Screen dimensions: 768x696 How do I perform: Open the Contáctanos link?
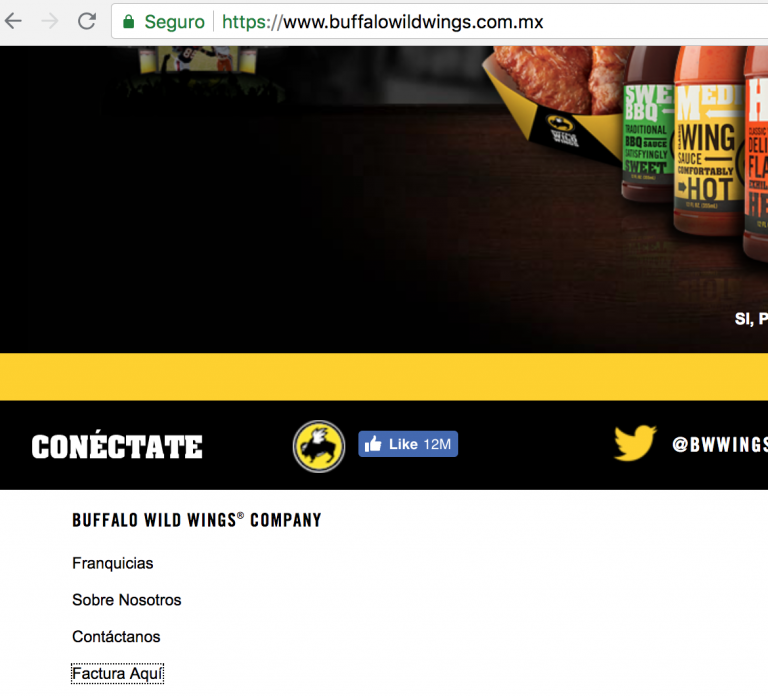pyautogui.click(x=116, y=637)
